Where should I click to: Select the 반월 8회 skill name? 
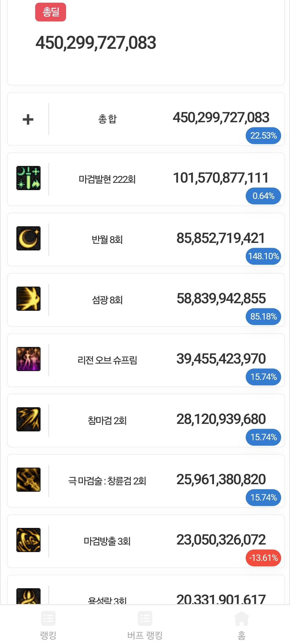tap(107, 240)
